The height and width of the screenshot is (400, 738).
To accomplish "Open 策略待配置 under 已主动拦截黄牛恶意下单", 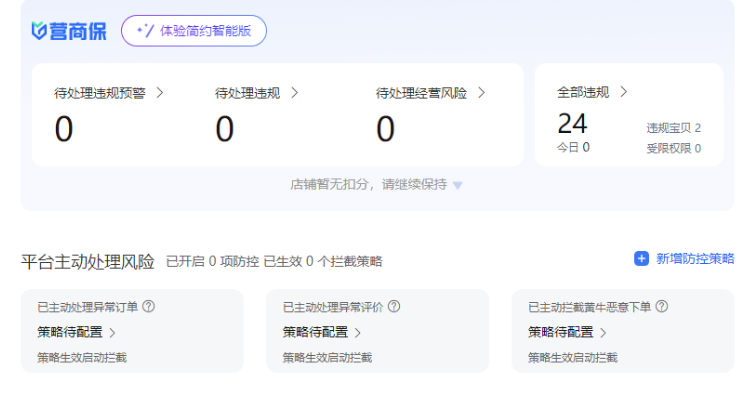I will coord(567,332).
